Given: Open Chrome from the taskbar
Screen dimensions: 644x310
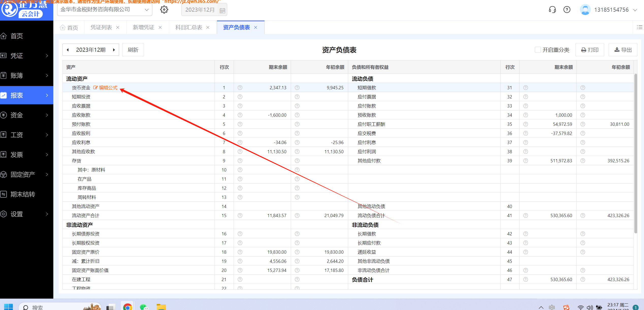Looking at the screenshot, I should (x=127, y=307).
